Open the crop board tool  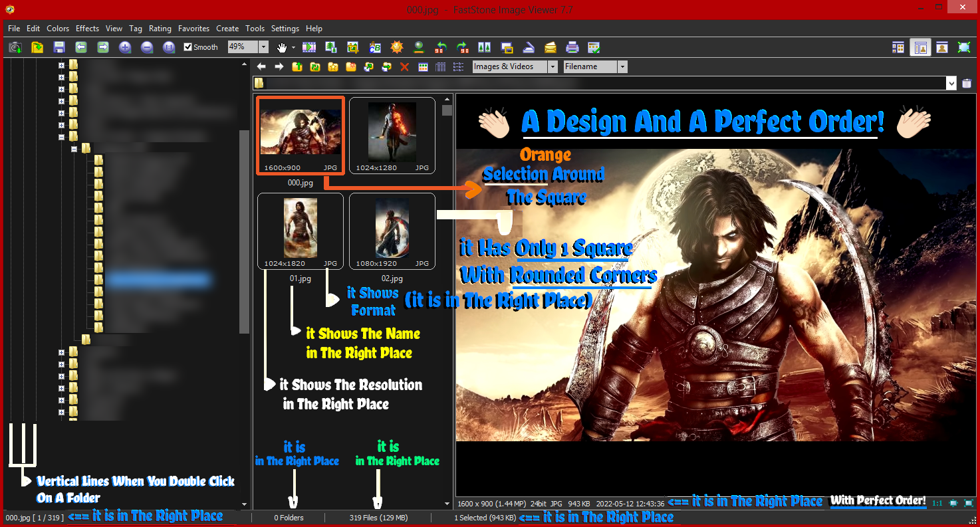pyautogui.click(x=352, y=47)
